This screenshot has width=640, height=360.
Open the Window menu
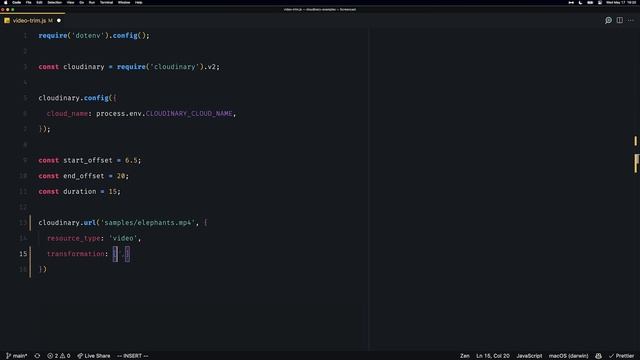124,2
